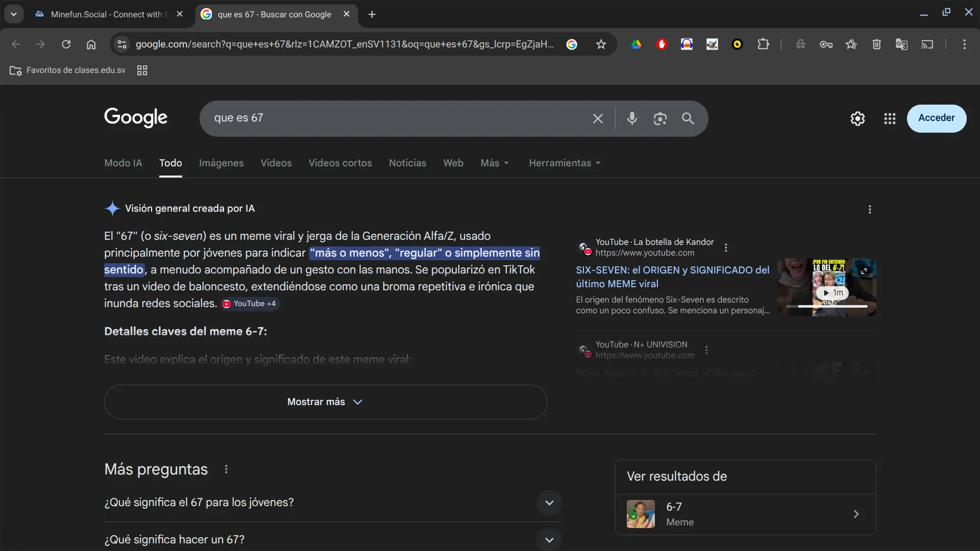Open the red ad-blocker extension icon
Image resolution: width=980 pixels, height=551 pixels.
661,44
